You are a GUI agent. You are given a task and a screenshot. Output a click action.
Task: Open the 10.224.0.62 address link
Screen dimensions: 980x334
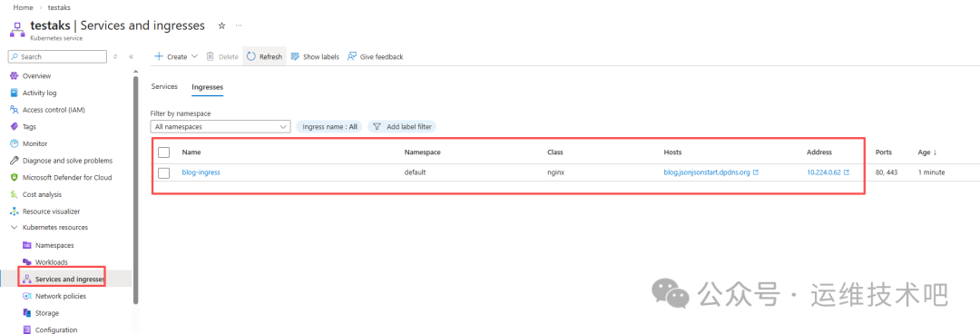coord(823,172)
